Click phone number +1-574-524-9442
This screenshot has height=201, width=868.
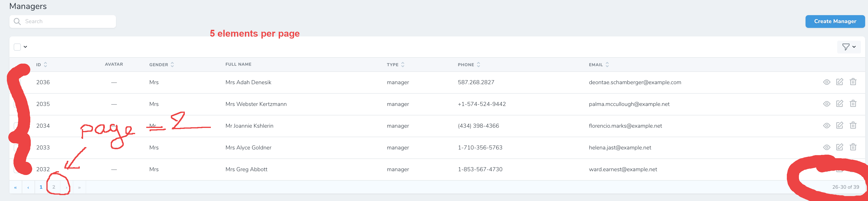coord(482,104)
